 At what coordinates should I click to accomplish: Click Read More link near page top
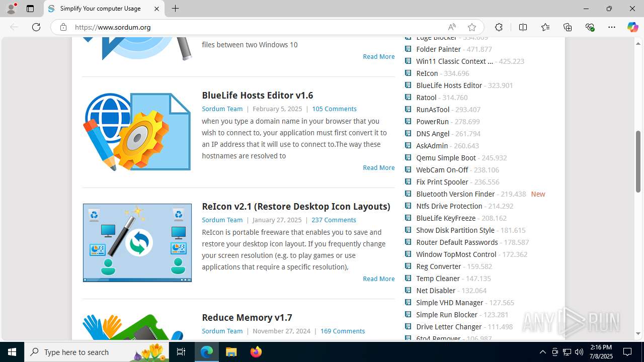coord(379,56)
